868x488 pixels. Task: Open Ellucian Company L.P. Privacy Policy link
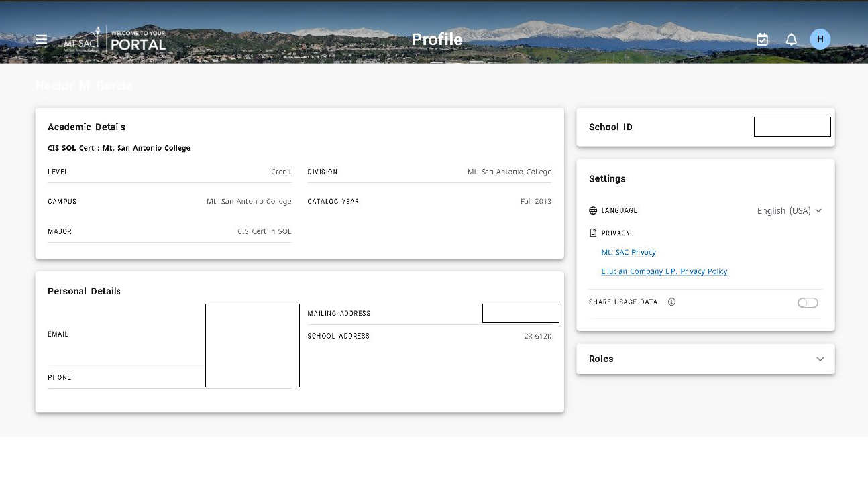(x=664, y=271)
